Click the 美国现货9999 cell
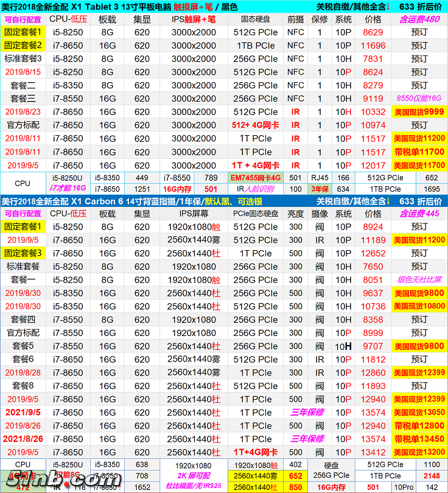The height and width of the screenshot is (493, 448). tap(419, 112)
